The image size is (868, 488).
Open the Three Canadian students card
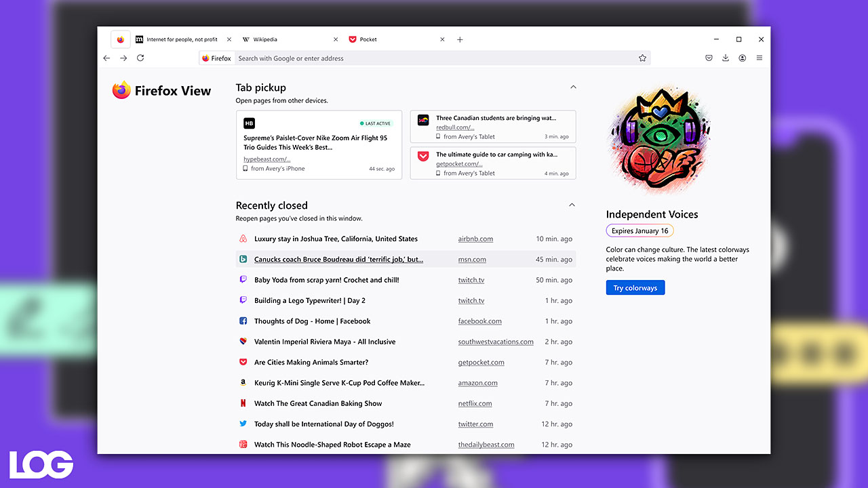tap(493, 126)
